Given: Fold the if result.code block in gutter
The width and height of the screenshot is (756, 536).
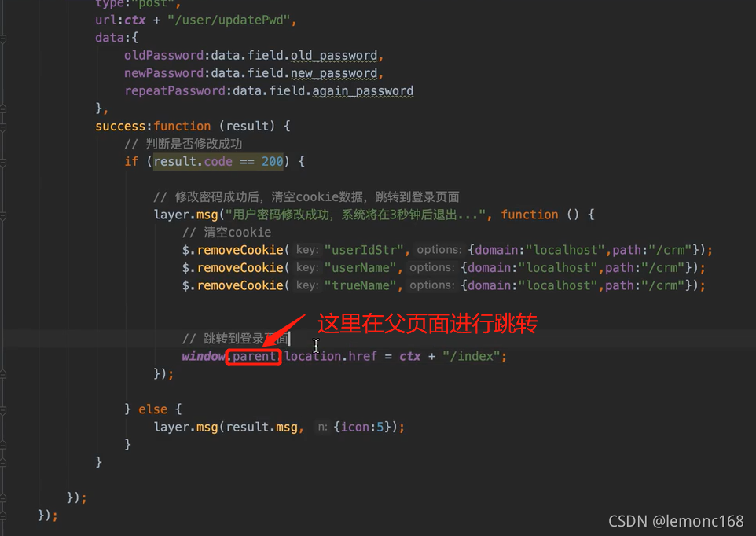Looking at the screenshot, I should click(3, 163).
